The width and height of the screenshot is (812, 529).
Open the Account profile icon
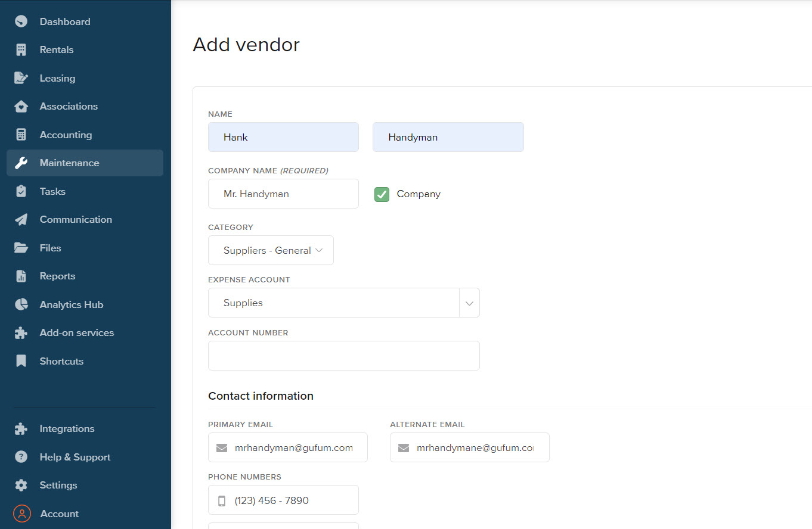tap(23, 514)
